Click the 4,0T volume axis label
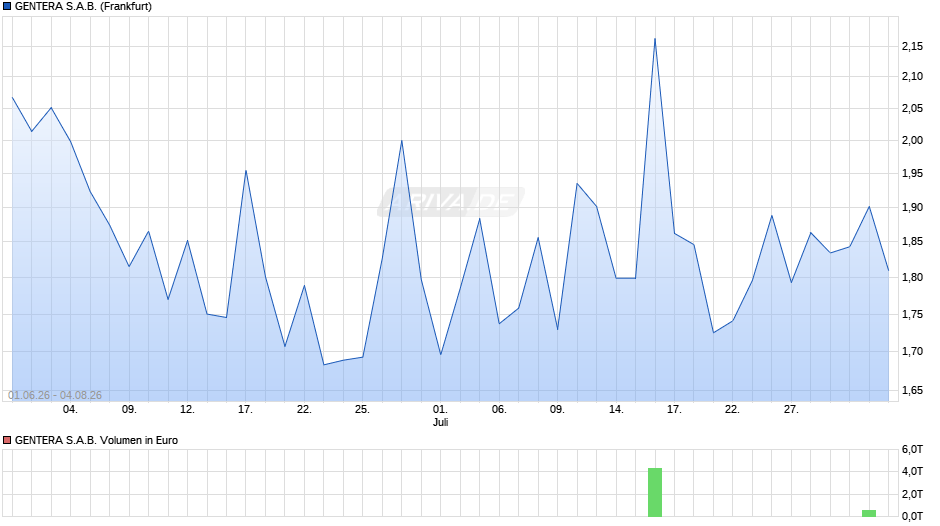The width and height of the screenshot is (940, 526). point(912,471)
